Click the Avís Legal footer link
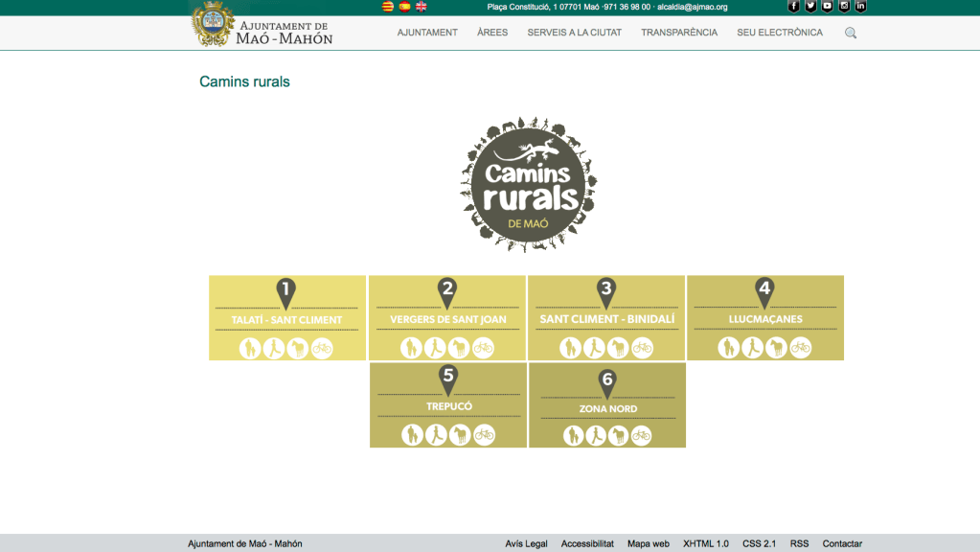This screenshot has width=980, height=552. [x=526, y=544]
